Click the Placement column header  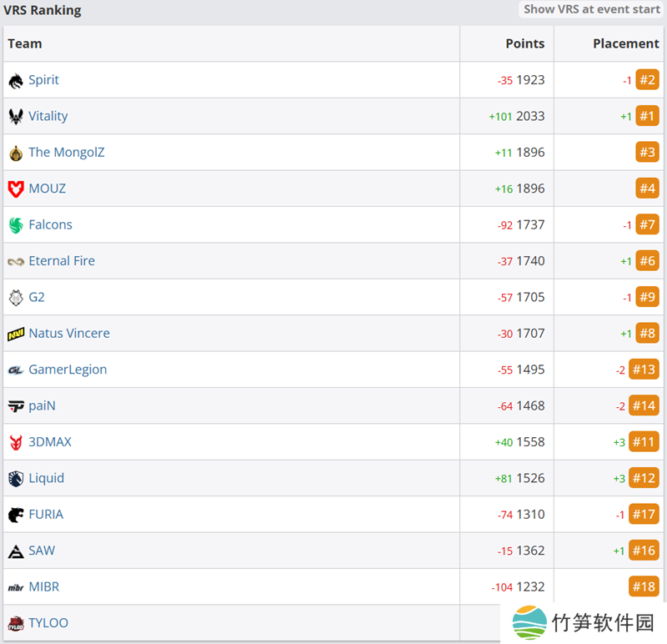625,43
